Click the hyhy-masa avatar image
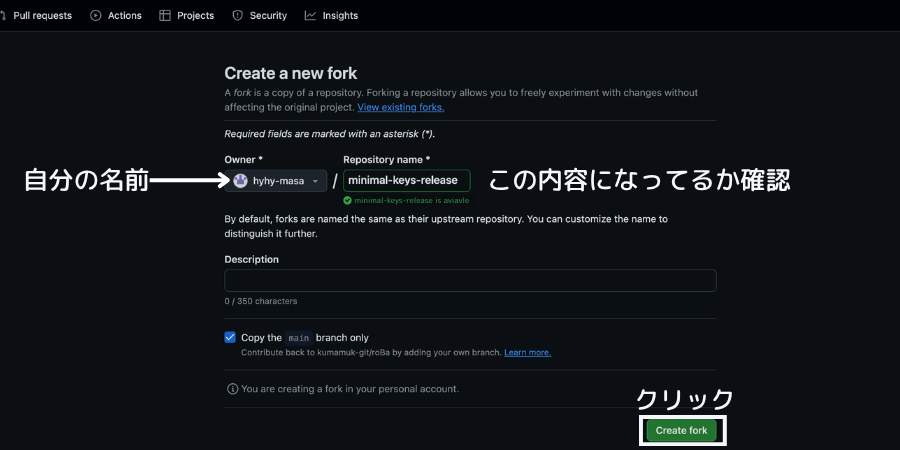Viewport: 900px width, 450px height. tap(241, 181)
